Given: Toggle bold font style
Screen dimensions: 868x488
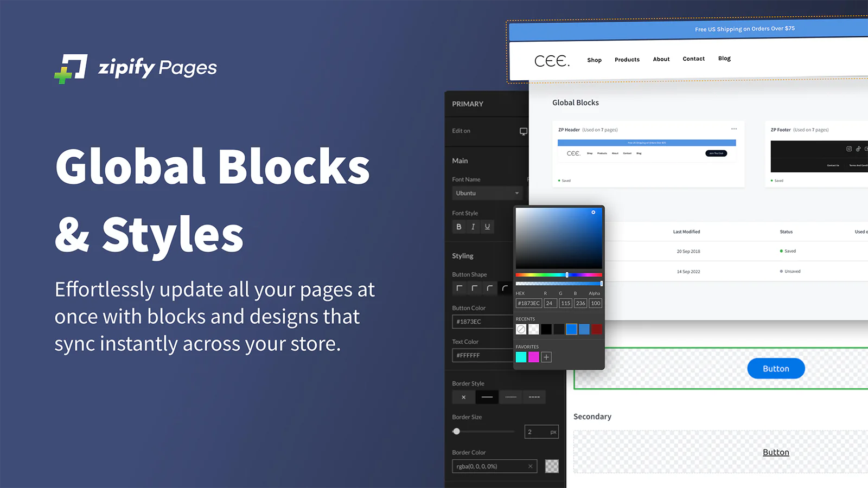Looking at the screenshot, I should tap(459, 227).
